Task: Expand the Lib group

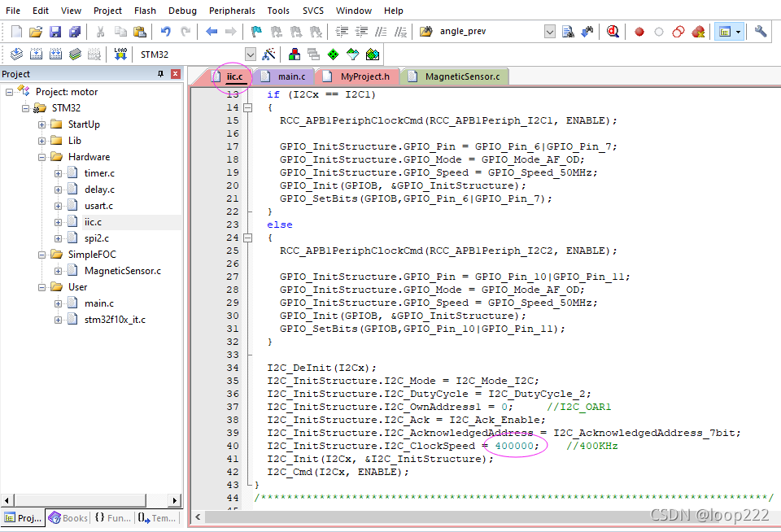Action: tap(41, 141)
